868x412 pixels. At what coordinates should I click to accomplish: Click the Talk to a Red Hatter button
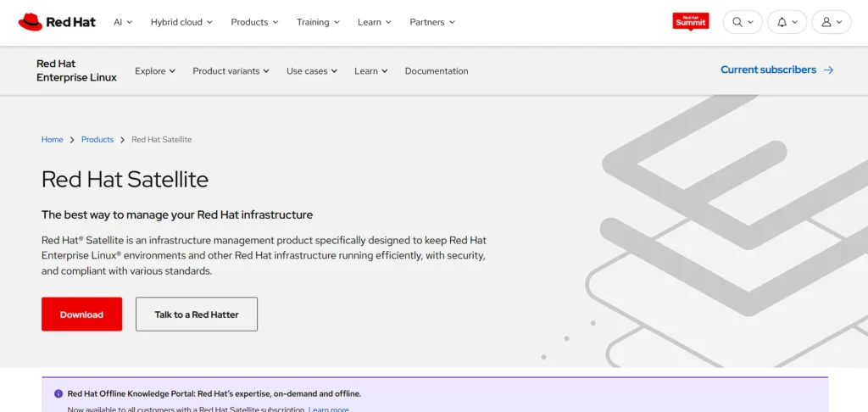[197, 315]
